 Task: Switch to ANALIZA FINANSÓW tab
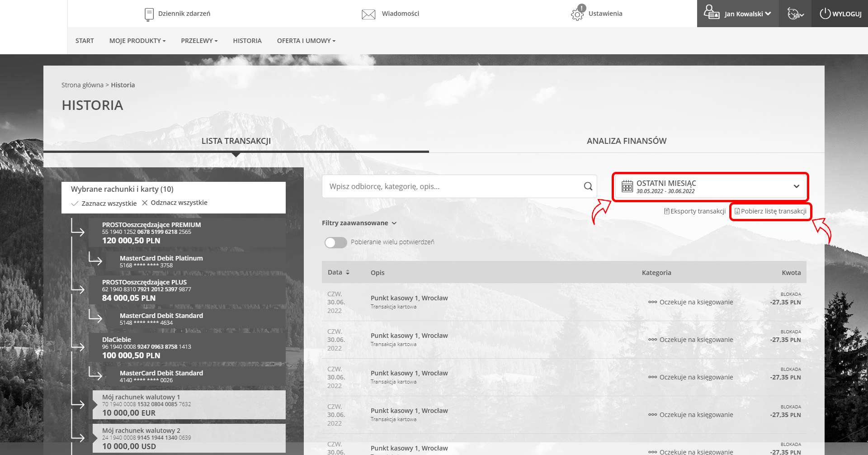coord(626,141)
